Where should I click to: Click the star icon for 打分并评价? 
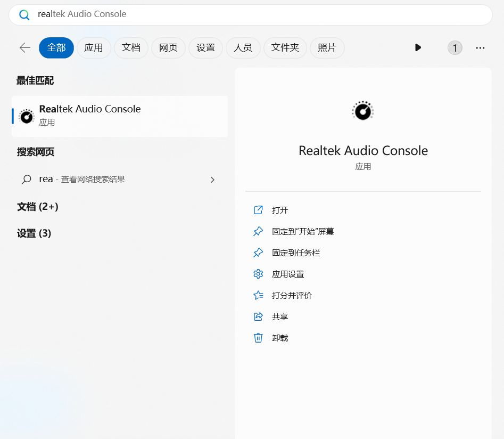click(x=258, y=295)
